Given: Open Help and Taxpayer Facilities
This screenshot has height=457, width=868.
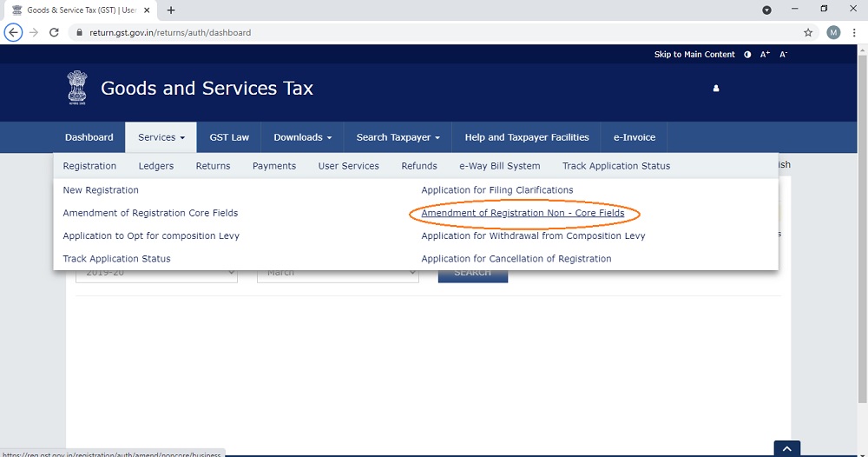Looking at the screenshot, I should [x=527, y=137].
